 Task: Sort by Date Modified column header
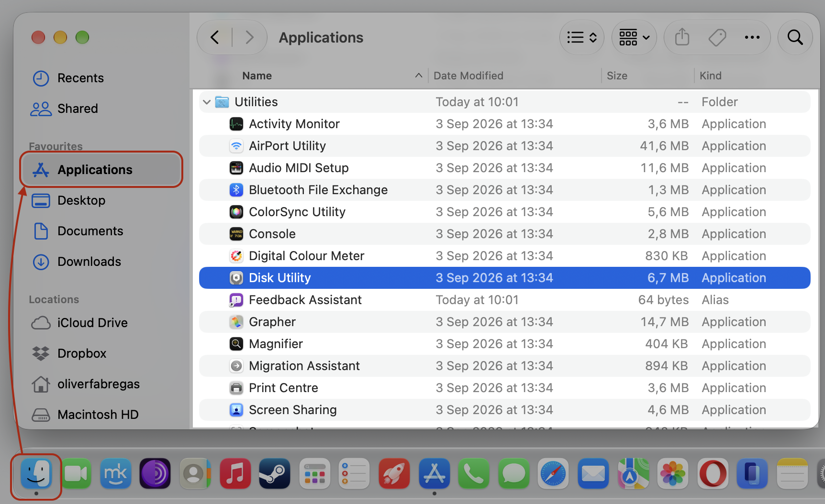(468, 76)
